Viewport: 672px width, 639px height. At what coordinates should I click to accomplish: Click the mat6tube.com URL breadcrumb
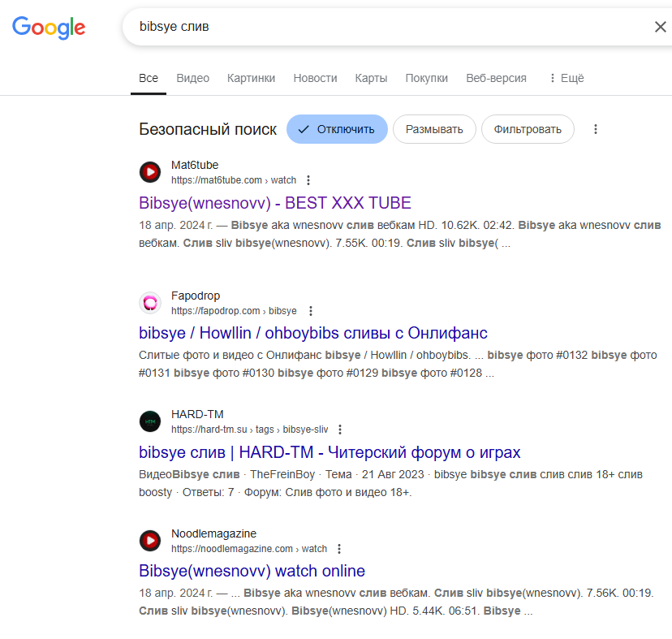coord(234,180)
